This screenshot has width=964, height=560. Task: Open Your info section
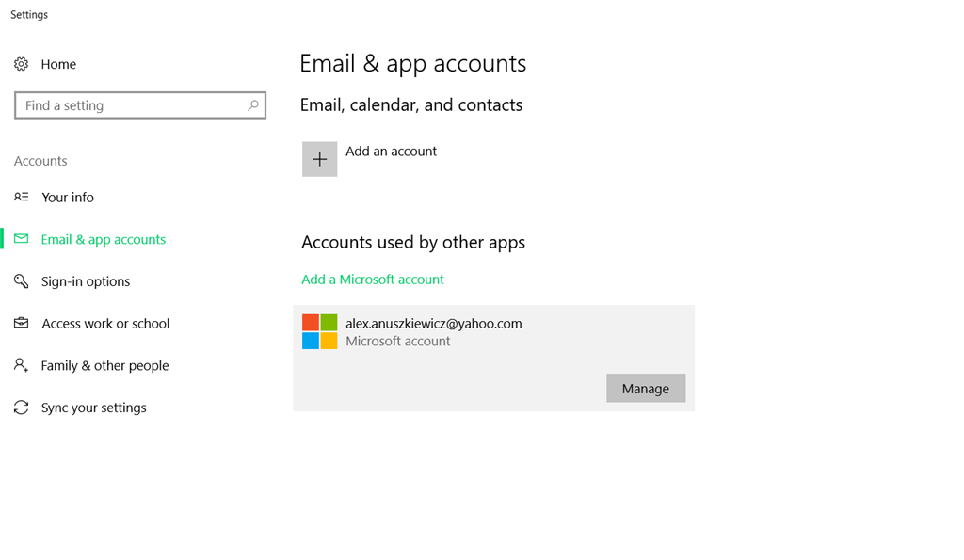[68, 198]
